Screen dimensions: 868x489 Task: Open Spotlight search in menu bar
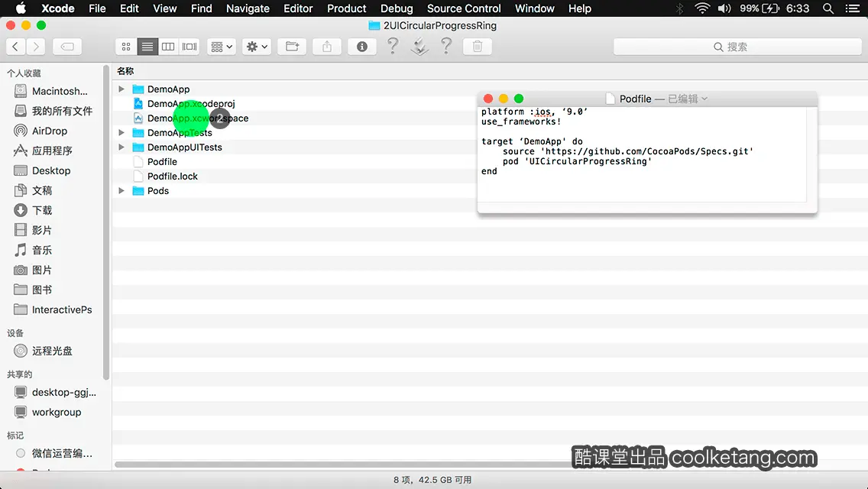click(828, 8)
